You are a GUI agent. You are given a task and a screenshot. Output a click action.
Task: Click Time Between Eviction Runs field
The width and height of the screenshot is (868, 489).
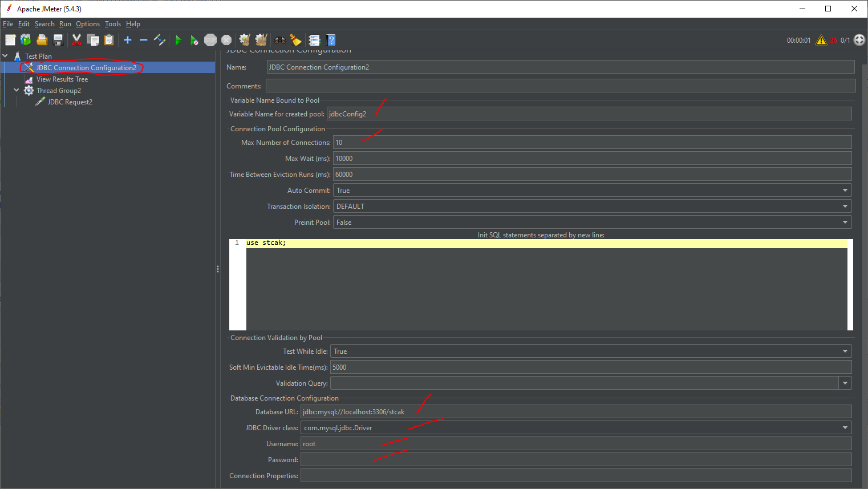[593, 175]
